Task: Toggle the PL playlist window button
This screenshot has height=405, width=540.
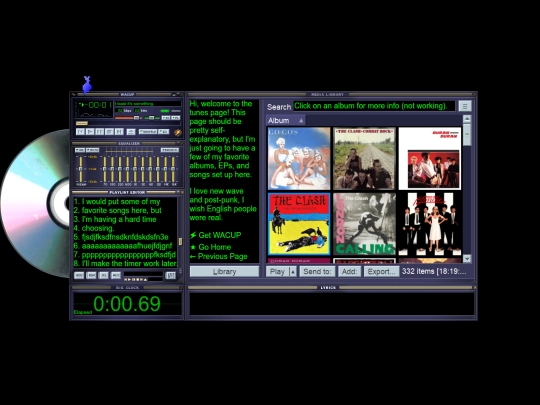Action: pyautogui.click(x=176, y=118)
